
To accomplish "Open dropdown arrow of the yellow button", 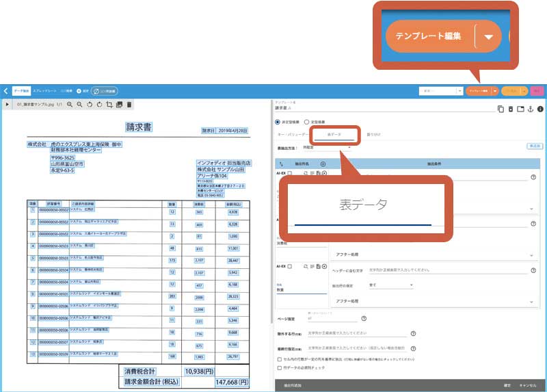I will coord(524,91).
